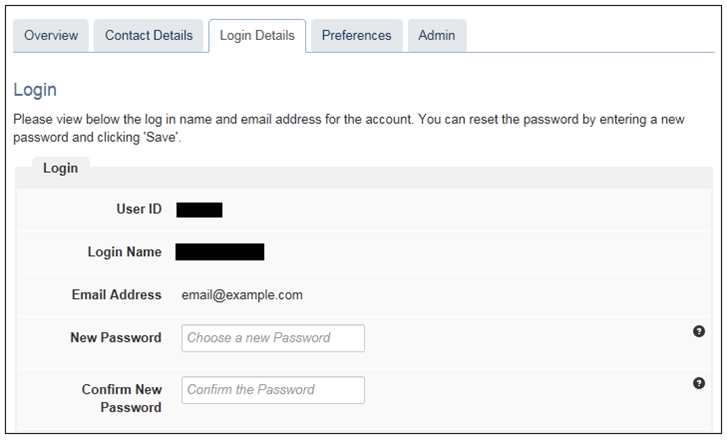This screenshot has height=440, width=727.
Task: Click the email@example.com address text
Action: [x=242, y=295]
